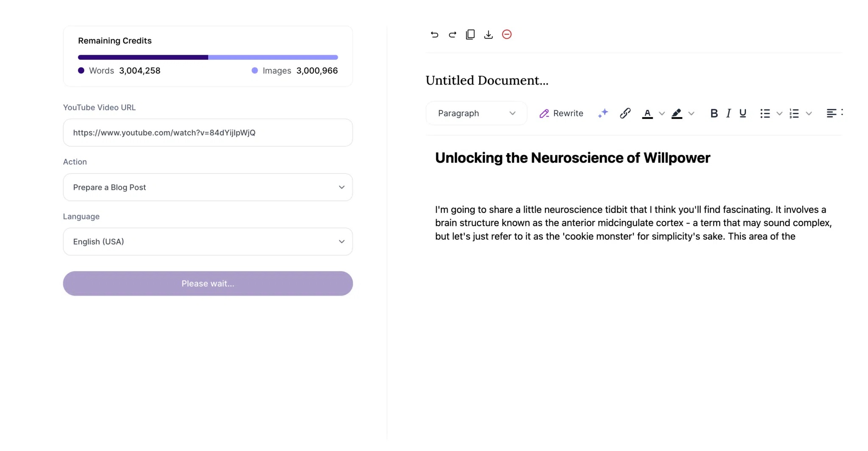Open the bullet list options chevron

pyautogui.click(x=780, y=113)
